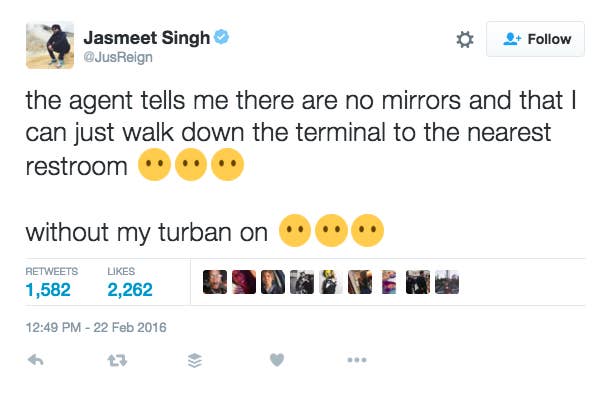Click first liker avatar thumbnail
The image size is (614, 396).
pos(215,282)
